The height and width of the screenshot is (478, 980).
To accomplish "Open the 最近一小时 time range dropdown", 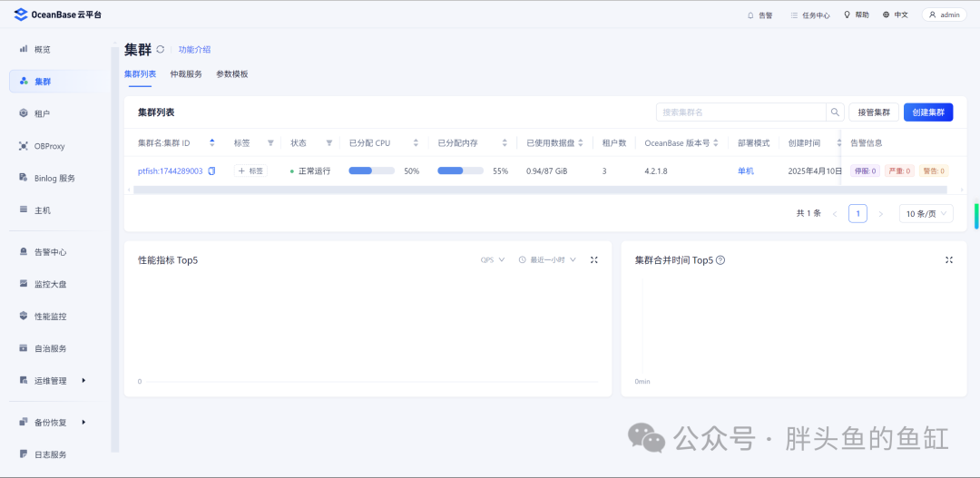I will coord(547,260).
